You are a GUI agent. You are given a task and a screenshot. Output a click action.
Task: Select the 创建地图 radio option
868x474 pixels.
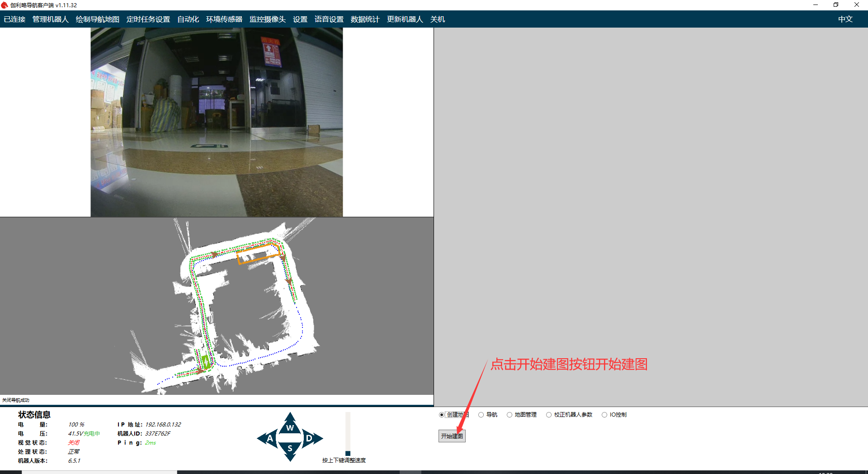click(442, 415)
